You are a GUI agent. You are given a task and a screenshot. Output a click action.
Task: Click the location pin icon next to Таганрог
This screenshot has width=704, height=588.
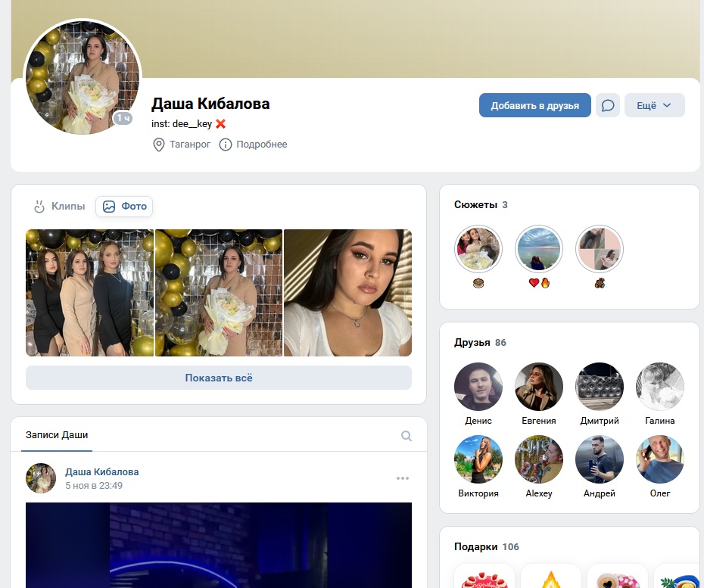tap(158, 145)
